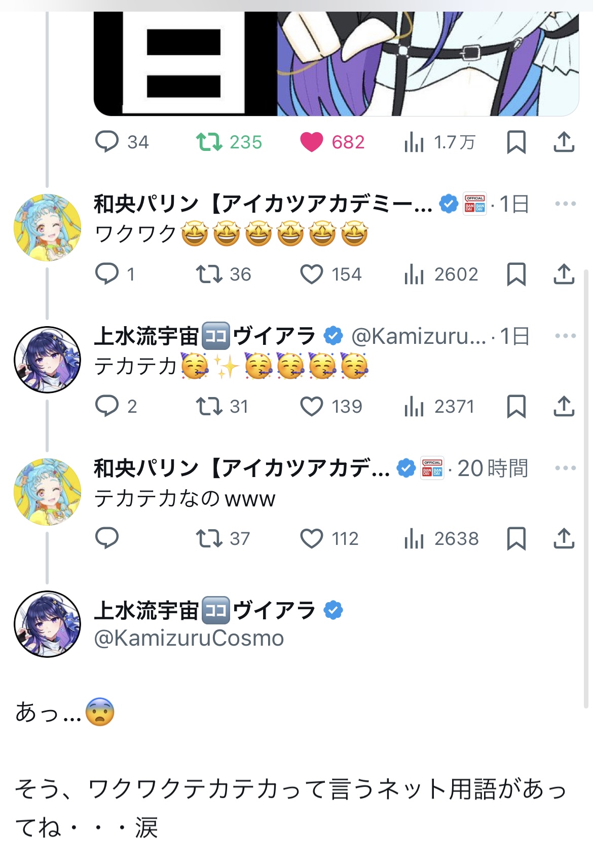Viewport: 593px width, 868px height.
Task: Share the テカテカなのwww reply
Action: (x=564, y=539)
